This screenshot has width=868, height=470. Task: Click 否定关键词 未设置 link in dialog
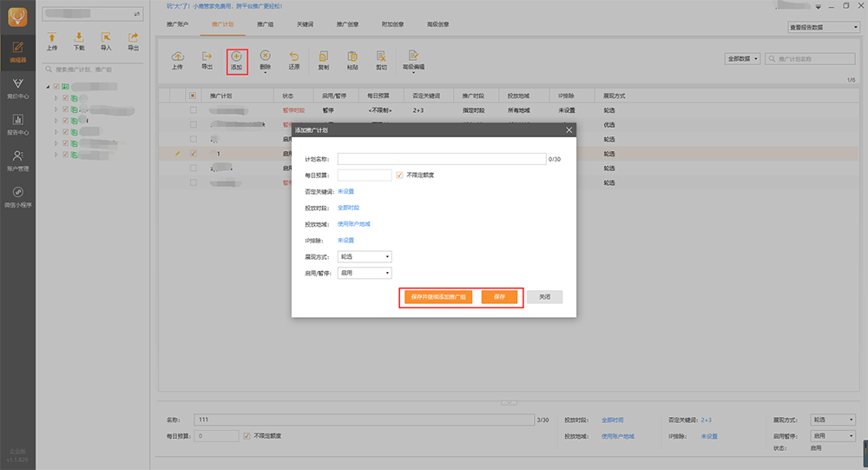click(345, 192)
